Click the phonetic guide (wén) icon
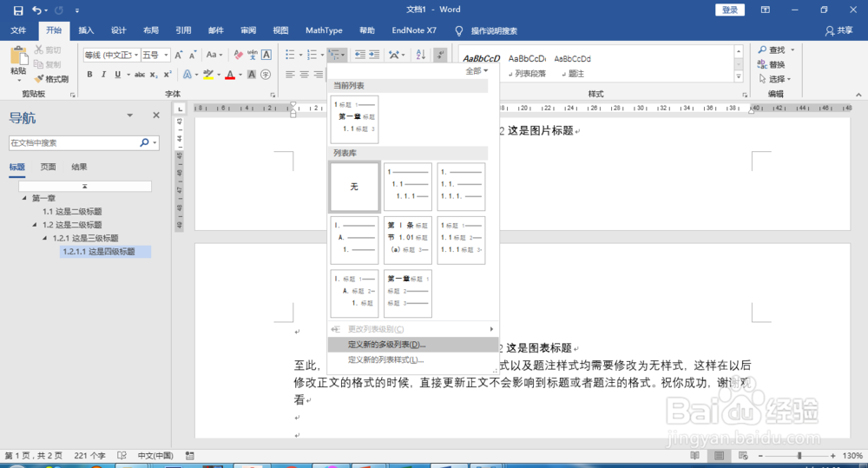 tap(253, 55)
